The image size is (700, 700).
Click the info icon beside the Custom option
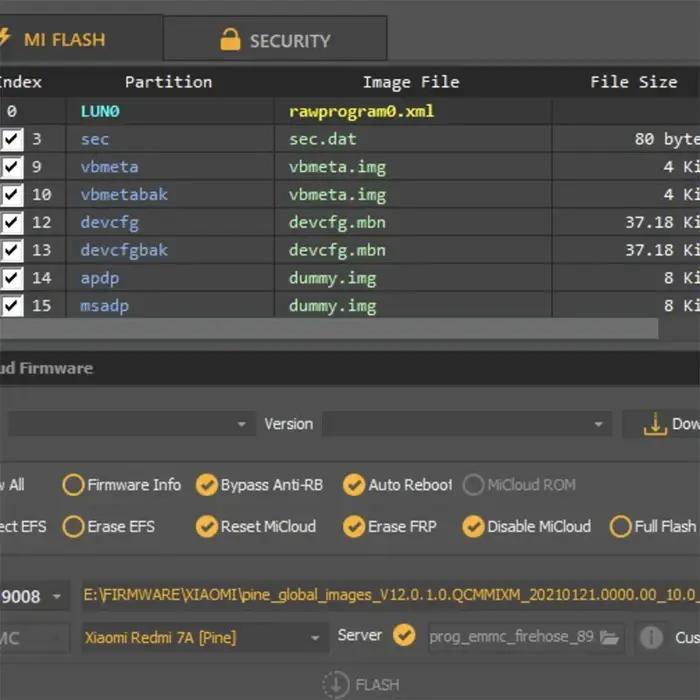[x=651, y=637]
